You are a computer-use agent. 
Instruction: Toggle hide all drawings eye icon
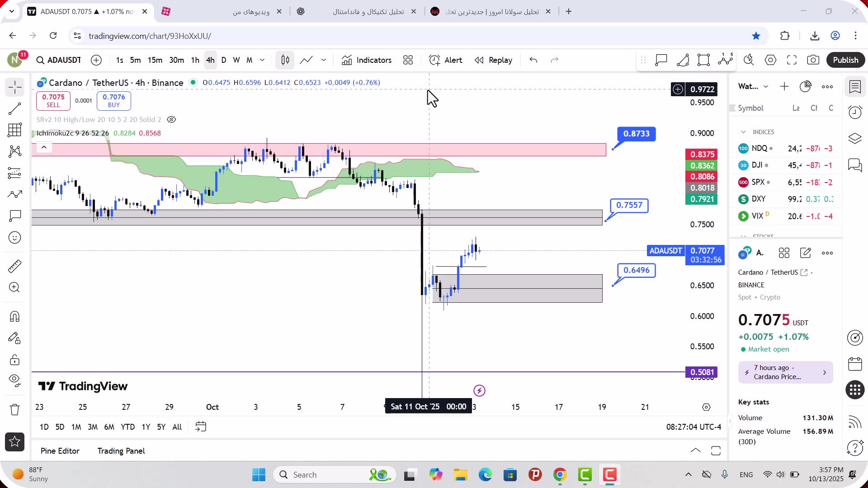click(x=15, y=380)
